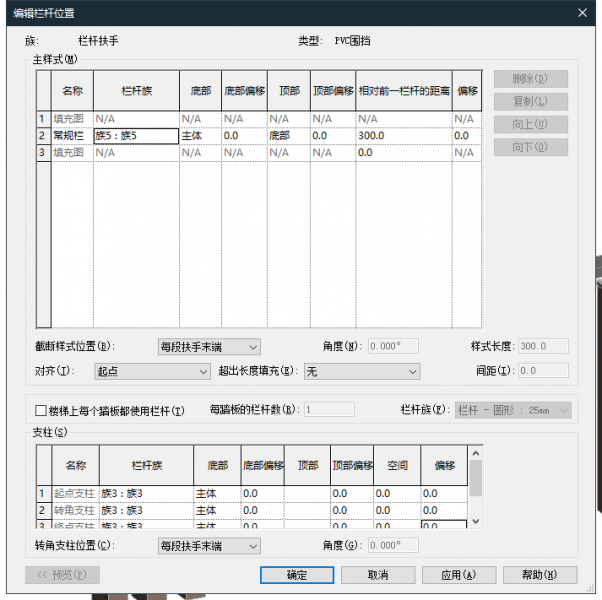Click the 0.0 distance cell in row 3
602x600 pixels.
[x=404, y=153]
